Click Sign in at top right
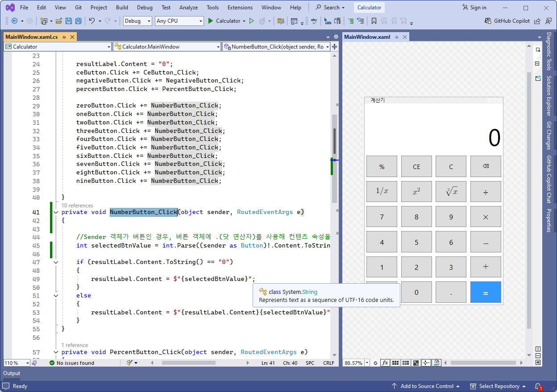The height and width of the screenshot is (392, 557). 474,8
